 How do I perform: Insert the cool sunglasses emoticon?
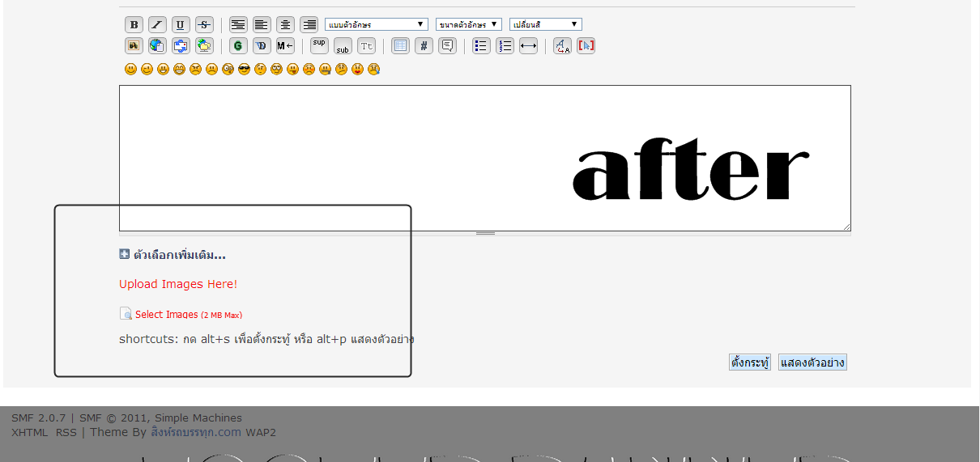244,69
